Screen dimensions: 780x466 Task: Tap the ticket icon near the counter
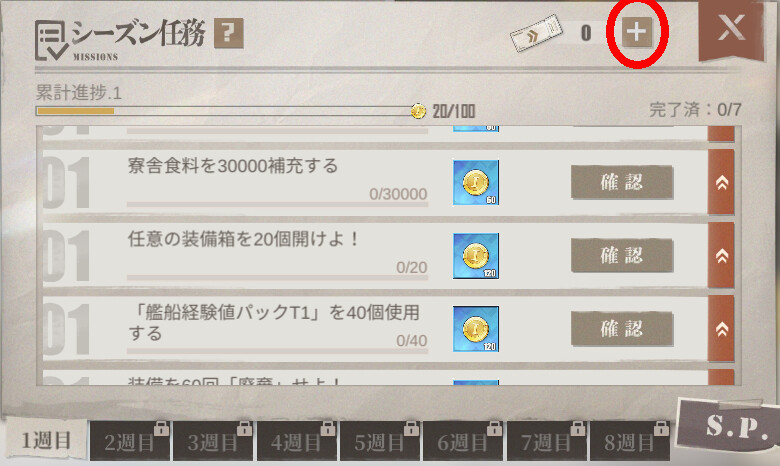(x=536, y=33)
